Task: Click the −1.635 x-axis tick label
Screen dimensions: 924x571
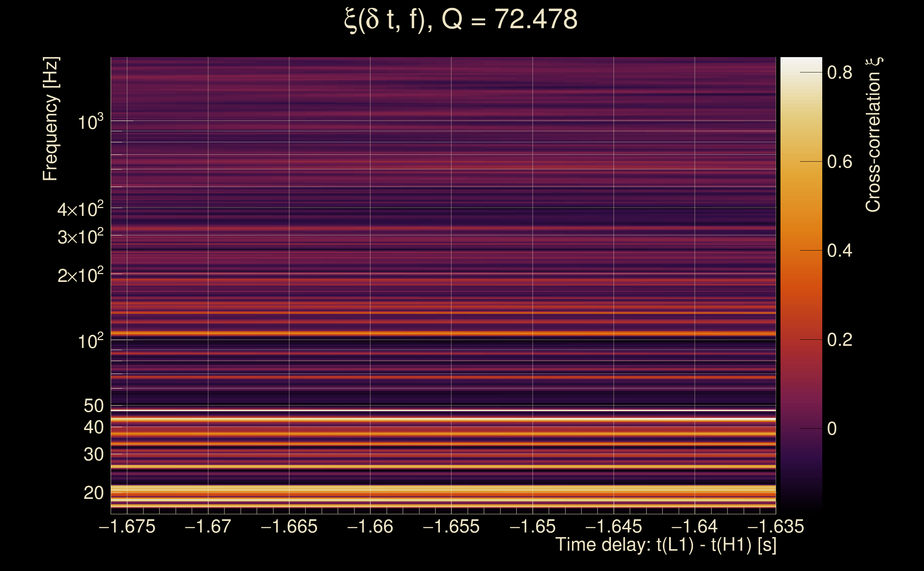Action: tap(776, 527)
